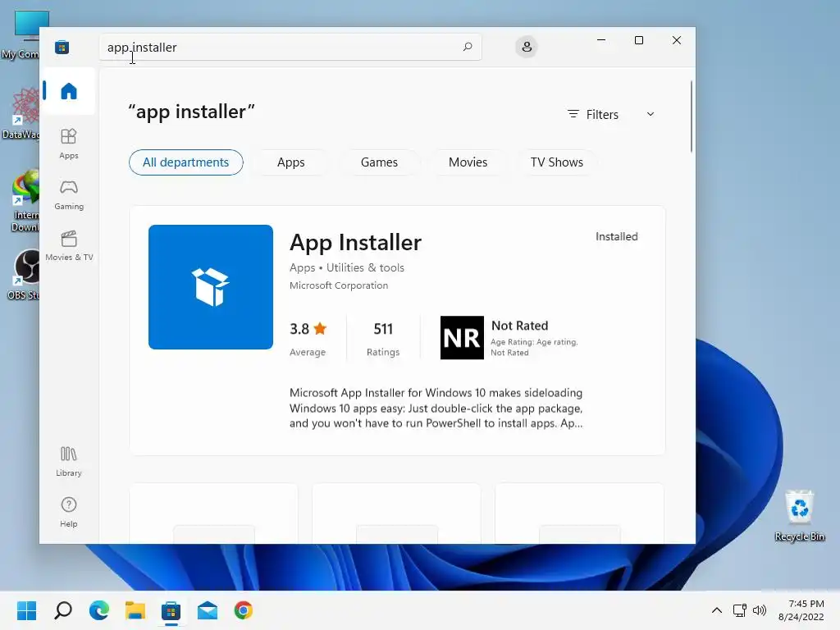Click the search magnifier in search box
This screenshot has width=840, height=630.
click(x=467, y=47)
